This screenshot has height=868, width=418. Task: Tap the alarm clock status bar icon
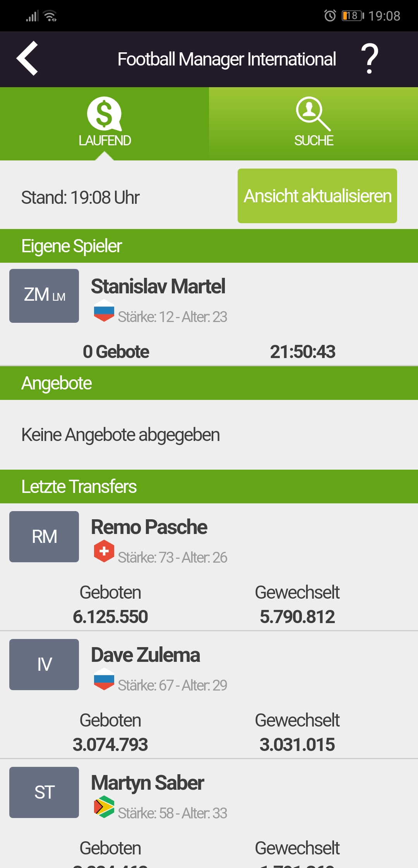(x=330, y=16)
